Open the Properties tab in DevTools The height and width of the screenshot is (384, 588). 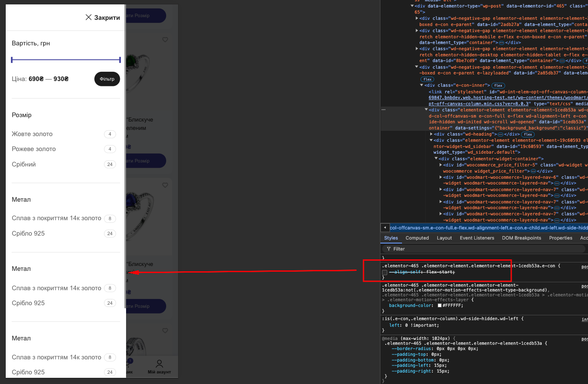561,238
